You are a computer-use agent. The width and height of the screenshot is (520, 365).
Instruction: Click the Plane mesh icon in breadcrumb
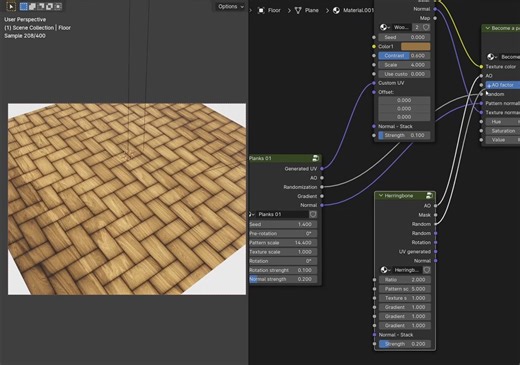tap(298, 10)
